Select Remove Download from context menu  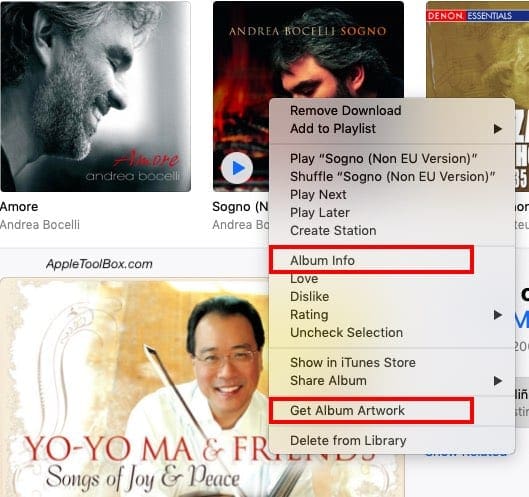(345, 110)
